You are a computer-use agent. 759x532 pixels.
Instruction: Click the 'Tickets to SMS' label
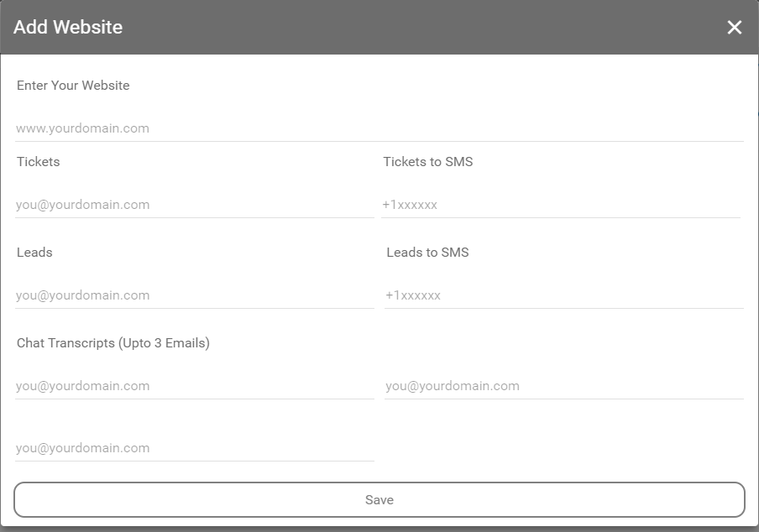coord(428,162)
